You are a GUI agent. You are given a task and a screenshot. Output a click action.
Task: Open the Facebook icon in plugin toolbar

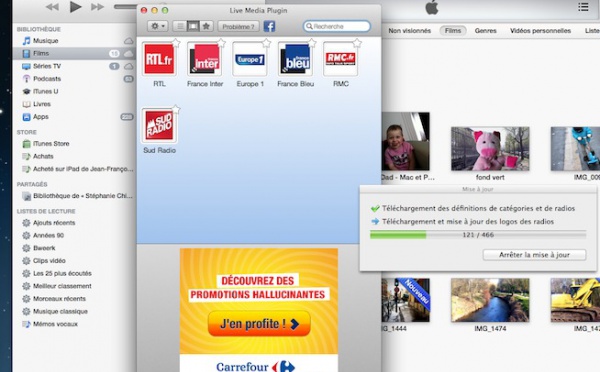(269, 26)
